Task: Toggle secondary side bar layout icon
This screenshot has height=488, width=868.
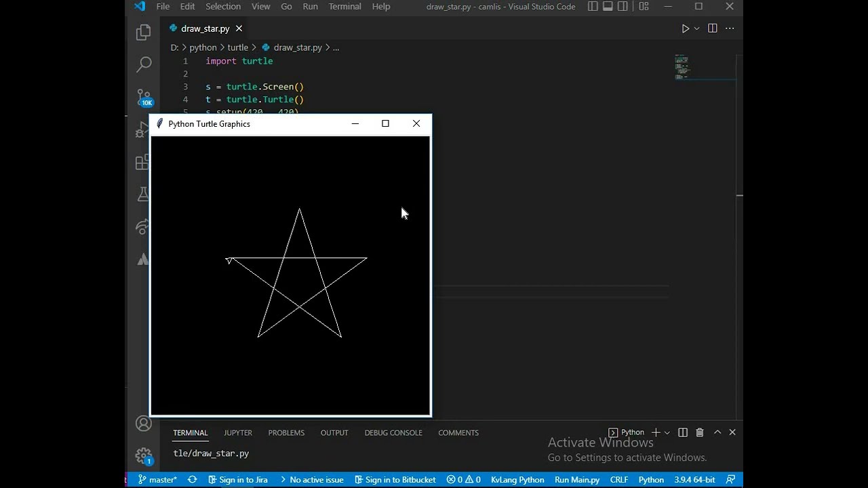Action: coord(623,6)
